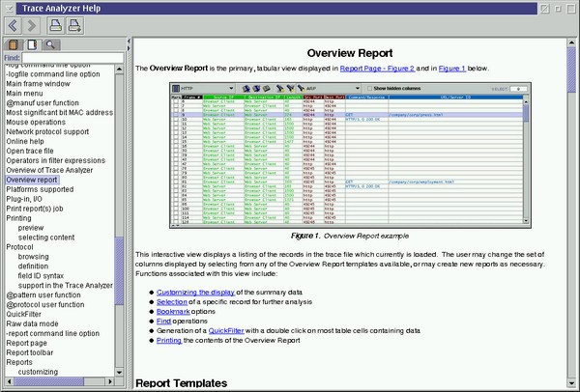The height and width of the screenshot is (392, 580).
Task: Select '-logfile command line option' index entry
Action: coord(53,74)
